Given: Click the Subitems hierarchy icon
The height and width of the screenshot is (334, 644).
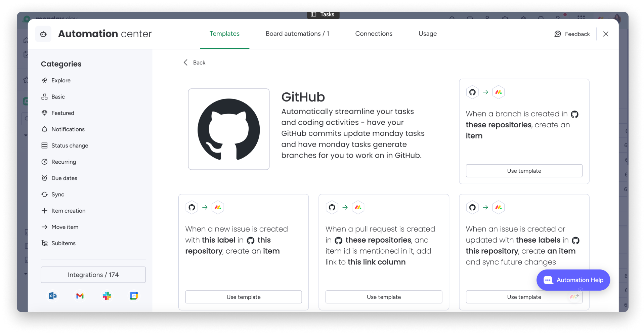Looking at the screenshot, I should (44, 243).
